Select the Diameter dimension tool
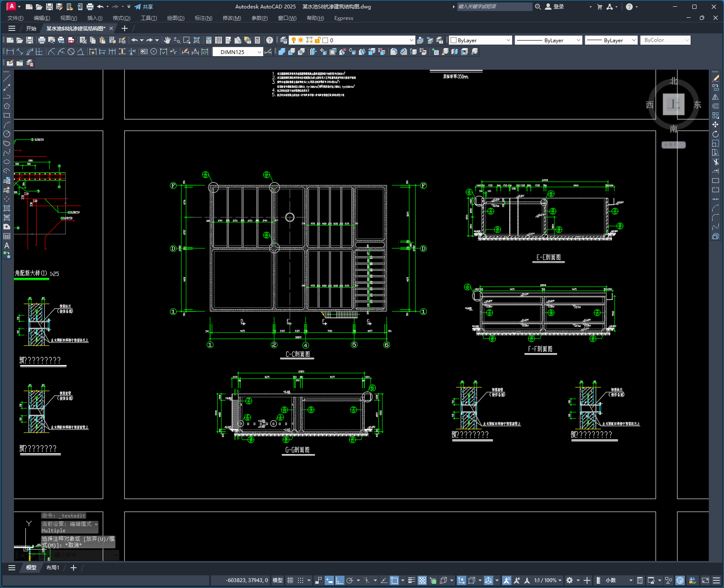This screenshot has width=724, height=588. tap(71, 52)
